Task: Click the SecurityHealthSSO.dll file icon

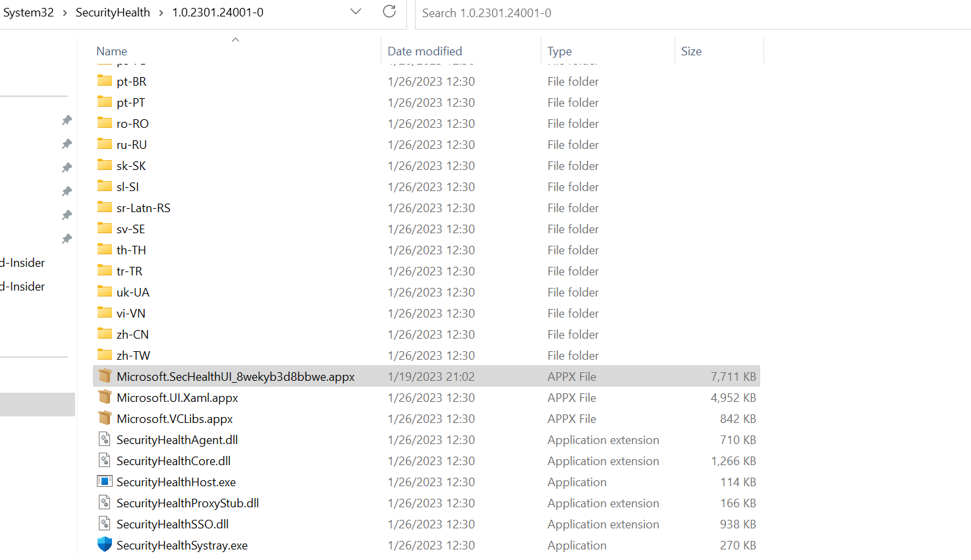Action: [104, 524]
